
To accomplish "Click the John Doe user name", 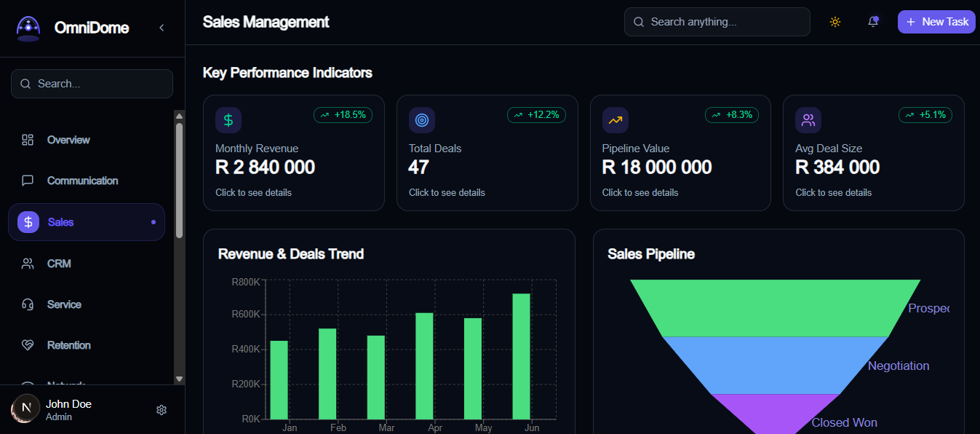I will pos(68,404).
